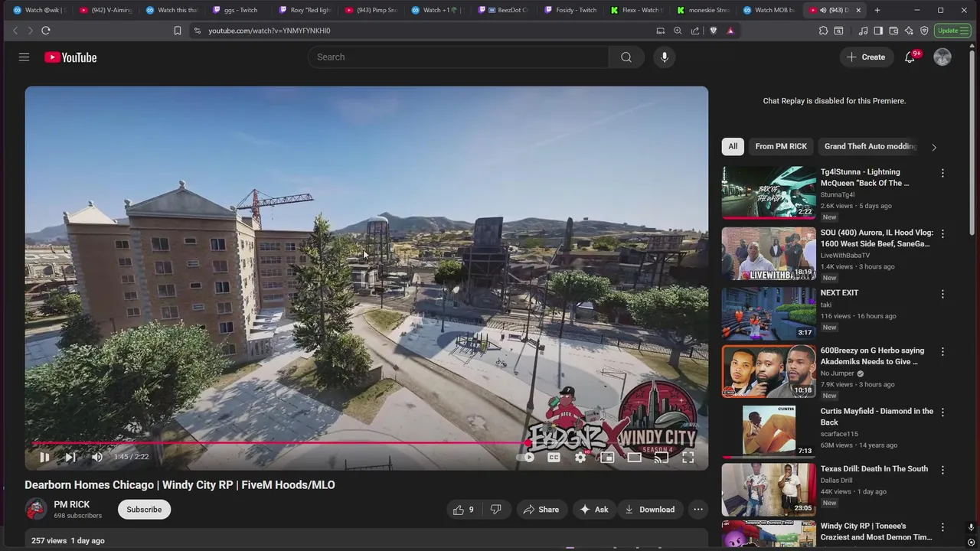Open the Brave Wallet icon
Image resolution: width=980 pixels, height=551 pixels.
pos(893,31)
